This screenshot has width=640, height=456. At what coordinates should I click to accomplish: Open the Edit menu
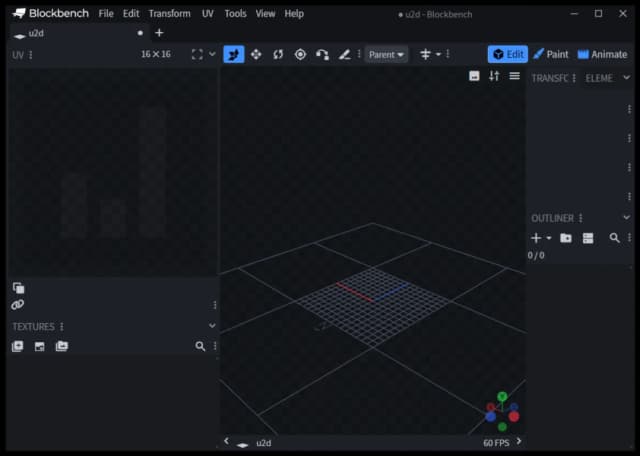click(131, 14)
